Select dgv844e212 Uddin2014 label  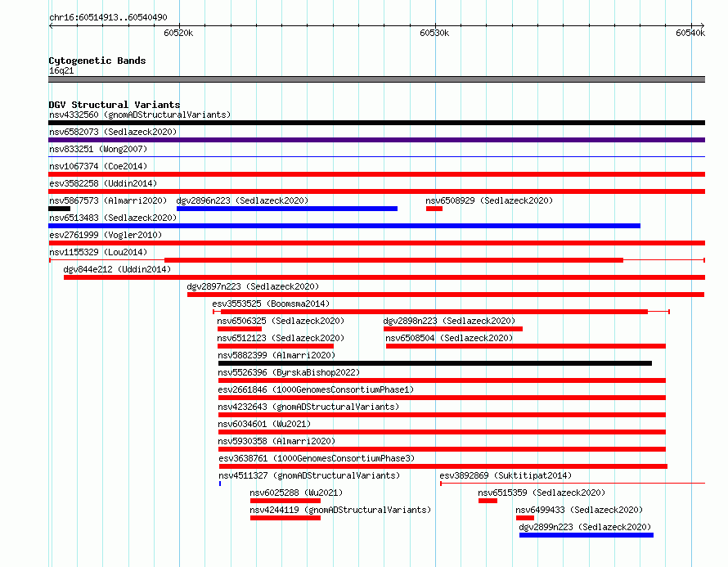point(117,269)
